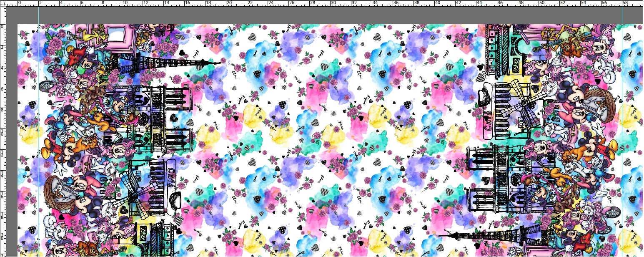Click the Café sign on the left side
644x257 pixels.
(171, 172)
